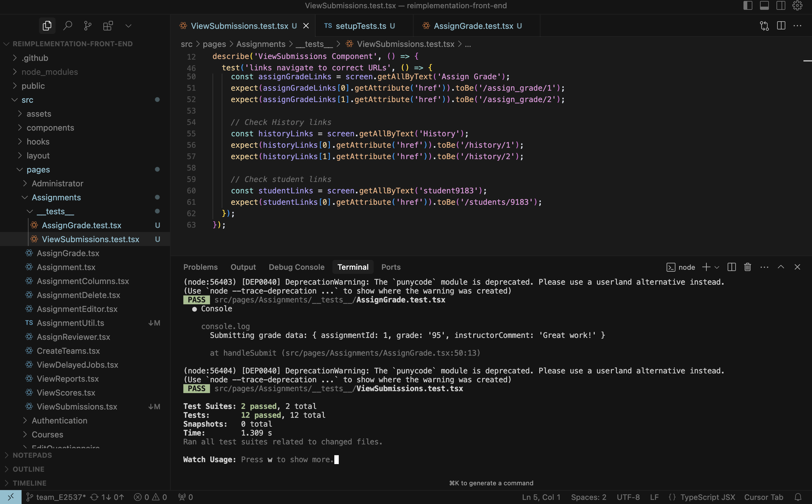The width and height of the screenshot is (812, 504).
Task: Open the Extensions view icon
Action: [x=108, y=26]
